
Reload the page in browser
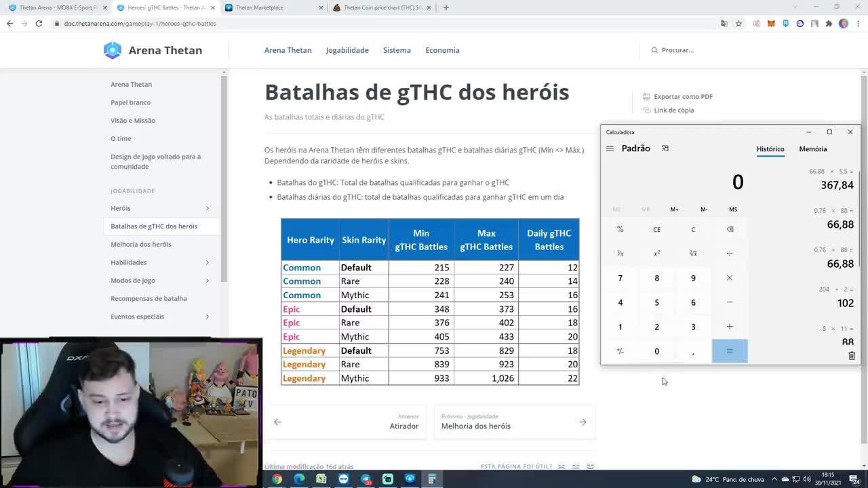point(39,24)
